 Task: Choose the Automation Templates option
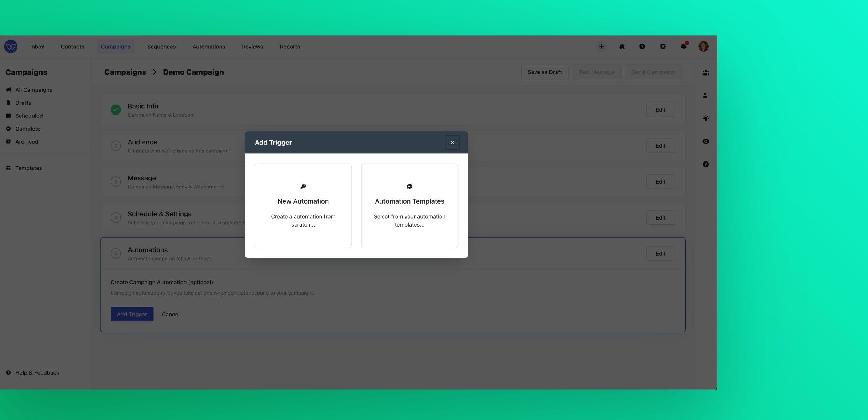[x=409, y=205]
